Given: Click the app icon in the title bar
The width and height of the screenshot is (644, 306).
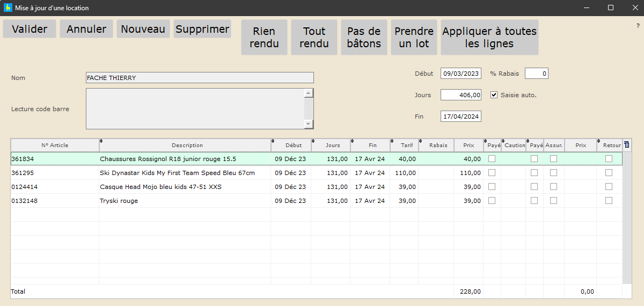Looking at the screenshot, I should [8, 8].
